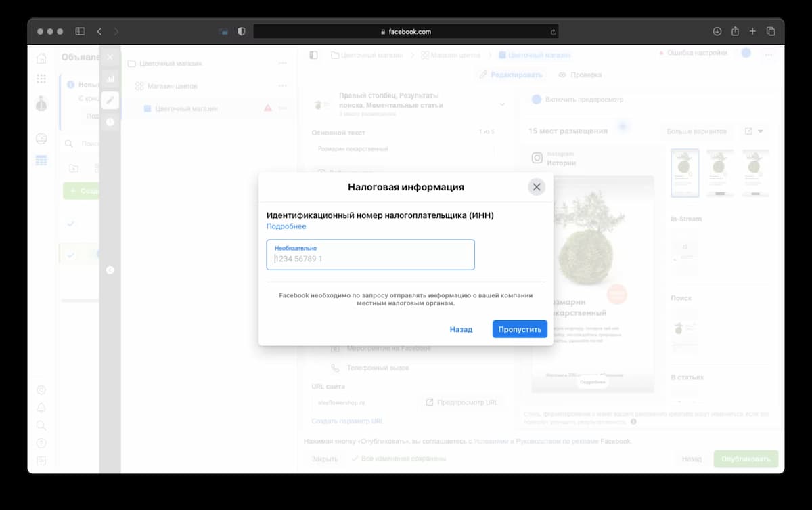Open the settings gear in left navigation
This screenshot has height=510, width=812.
pyautogui.click(x=41, y=390)
